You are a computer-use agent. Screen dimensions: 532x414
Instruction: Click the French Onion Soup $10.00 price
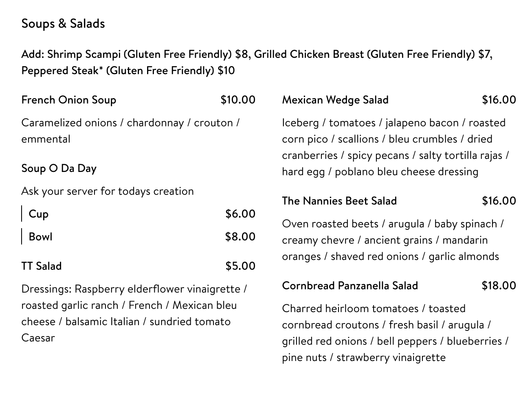point(238,100)
